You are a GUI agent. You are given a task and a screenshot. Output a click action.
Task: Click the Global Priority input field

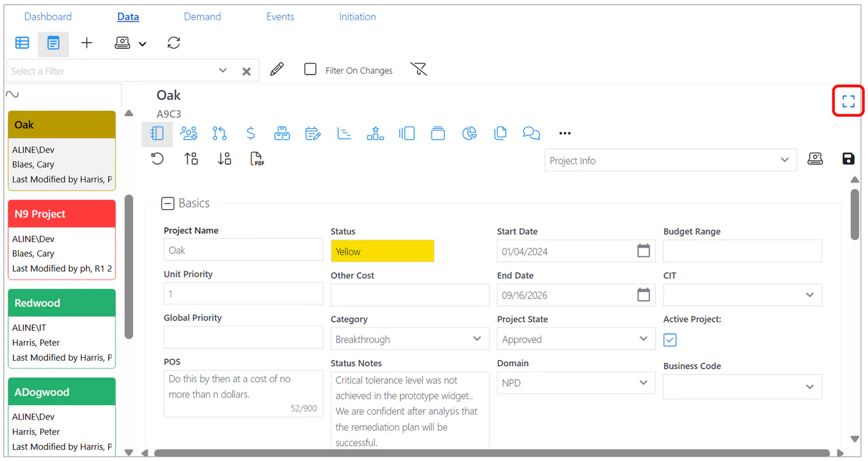click(x=243, y=337)
